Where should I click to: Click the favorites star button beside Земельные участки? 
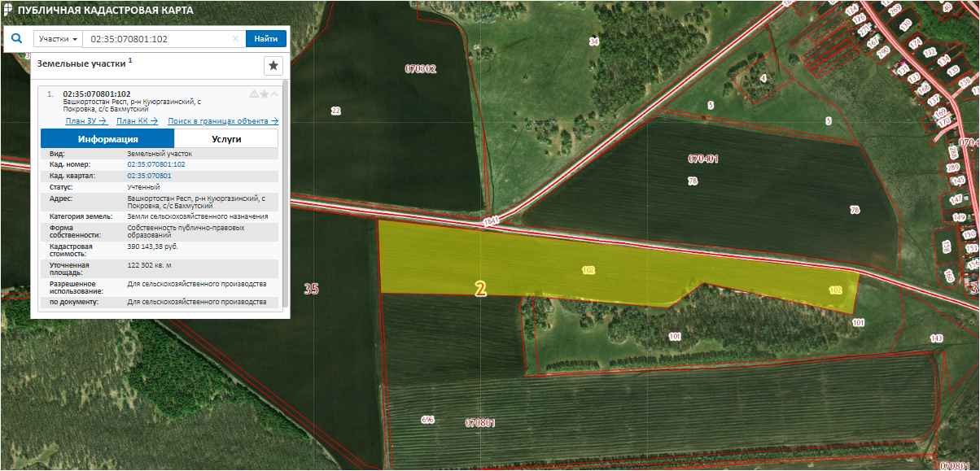[x=273, y=66]
